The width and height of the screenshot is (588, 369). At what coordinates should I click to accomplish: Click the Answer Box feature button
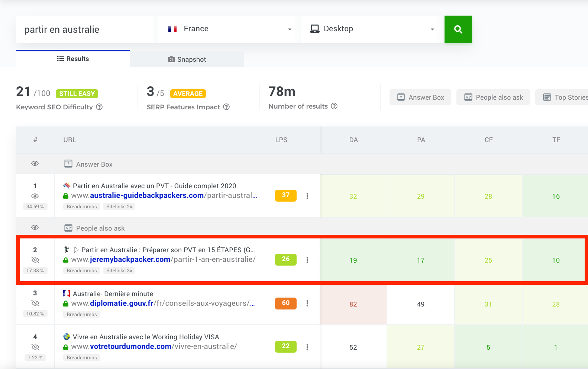coord(420,97)
